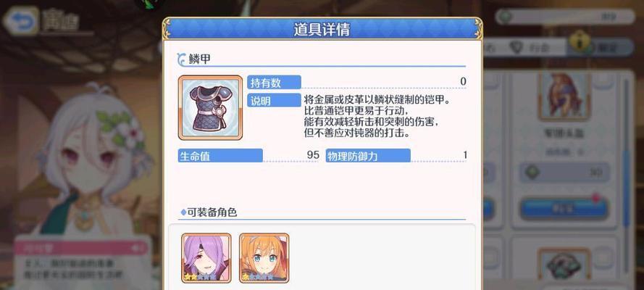
Task: Click the golden padlock icon
Action: [580, 41]
